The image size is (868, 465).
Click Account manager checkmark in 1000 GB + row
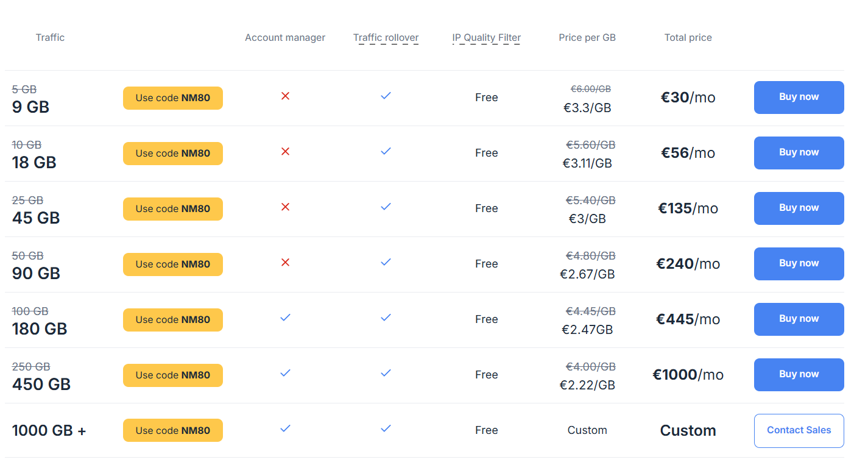[x=285, y=428]
